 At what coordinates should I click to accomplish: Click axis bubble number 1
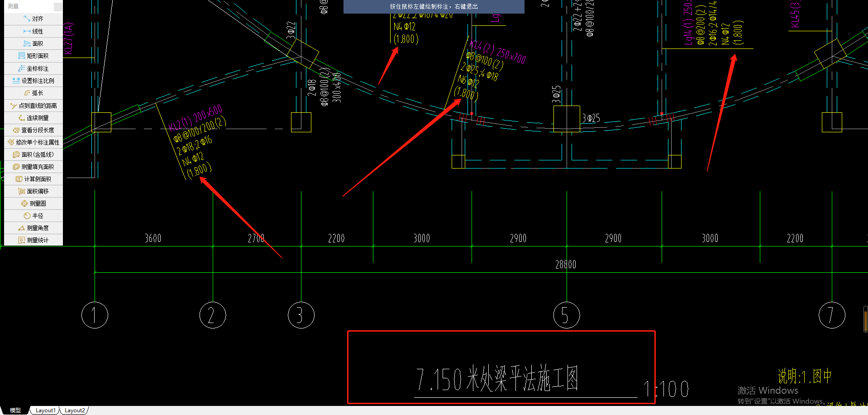pyautogui.click(x=95, y=315)
